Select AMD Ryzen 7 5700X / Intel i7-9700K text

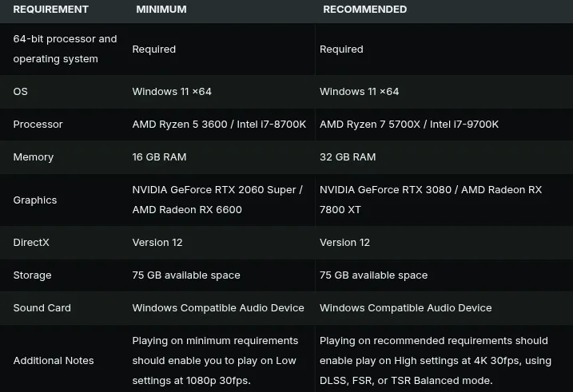(409, 125)
